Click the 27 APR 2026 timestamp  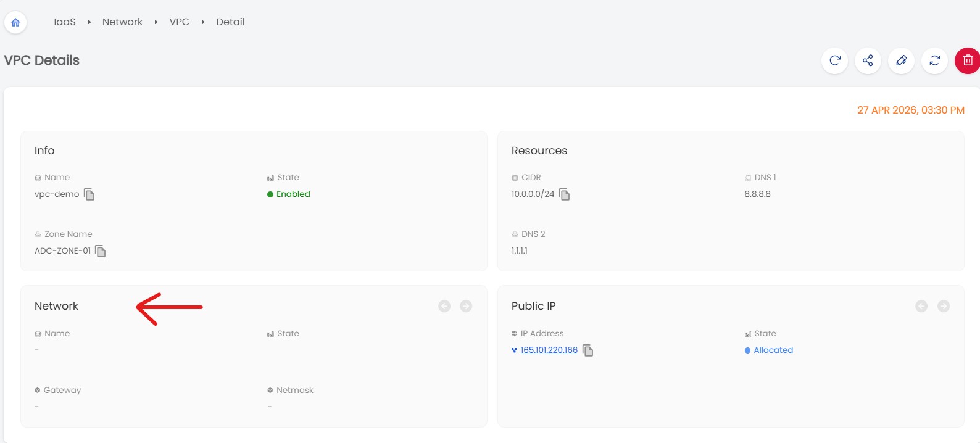pyautogui.click(x=911, y=110)
